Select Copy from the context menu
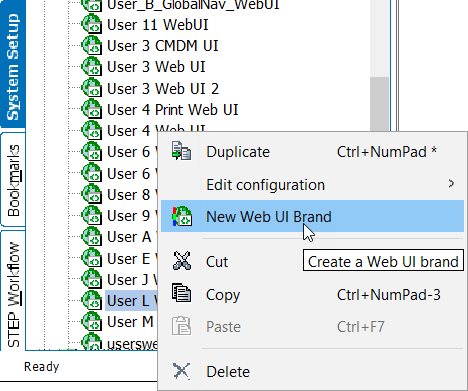The height and width of the screenshot is (391, 468). (312, 294)
